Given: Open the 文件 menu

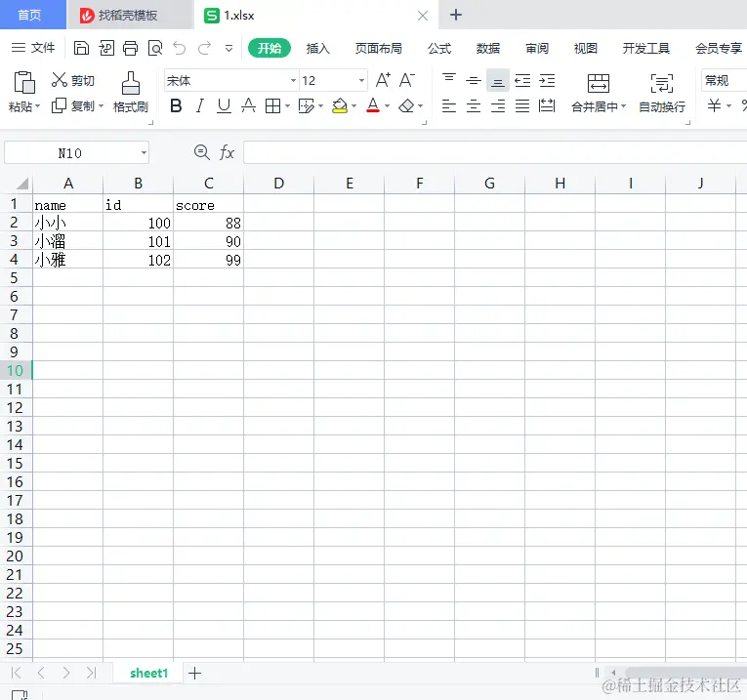Looking at the screenshot, I should 33,48.
